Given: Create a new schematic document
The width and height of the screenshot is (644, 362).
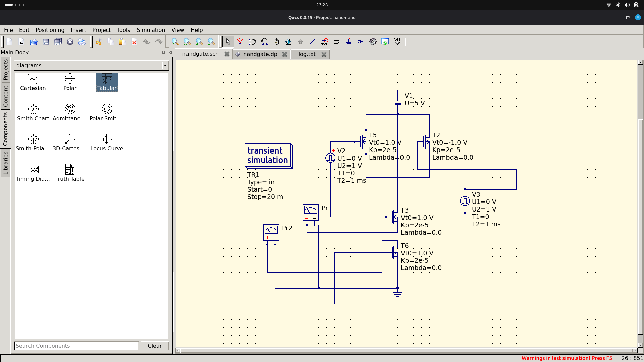Looking at the screenshot, I should click(x=9, y=42).
